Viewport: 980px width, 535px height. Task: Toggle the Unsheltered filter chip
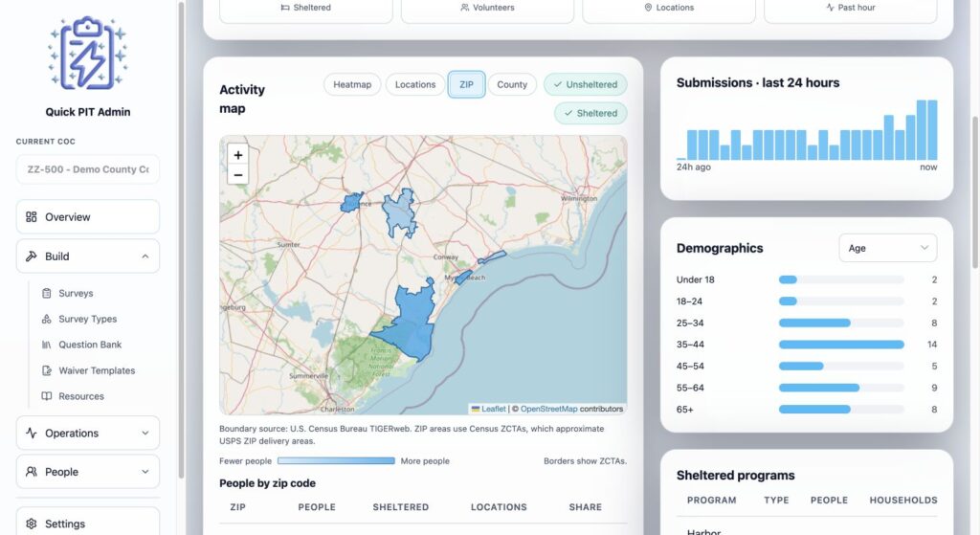tap(585, 84)
